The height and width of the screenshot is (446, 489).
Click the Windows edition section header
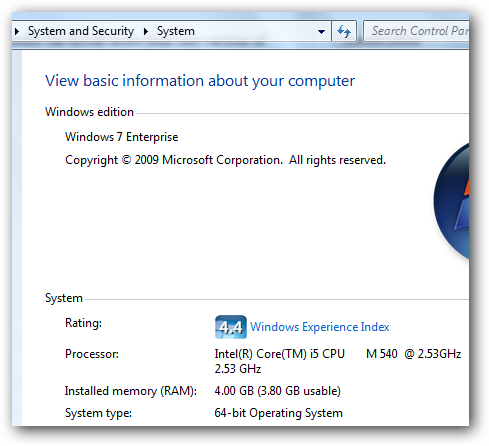(89, 112)
